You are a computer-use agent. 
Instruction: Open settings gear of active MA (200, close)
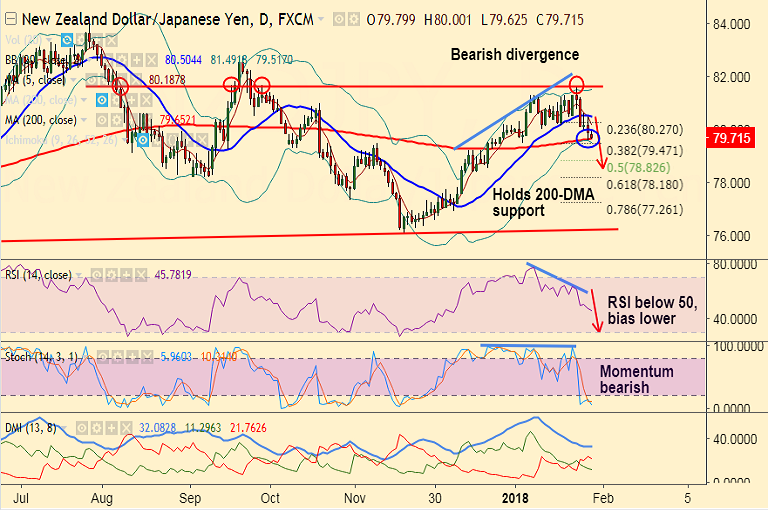(116, 120)
